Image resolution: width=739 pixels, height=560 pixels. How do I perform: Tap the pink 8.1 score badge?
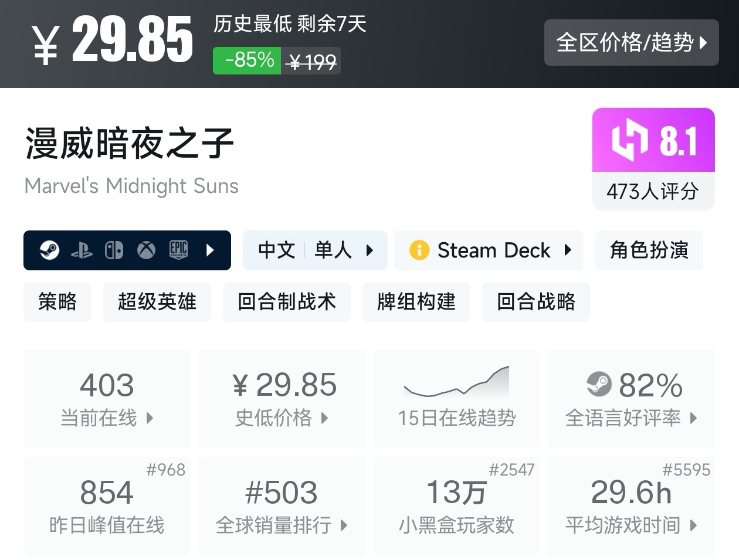pyautogui.click(x=653, y=141)
